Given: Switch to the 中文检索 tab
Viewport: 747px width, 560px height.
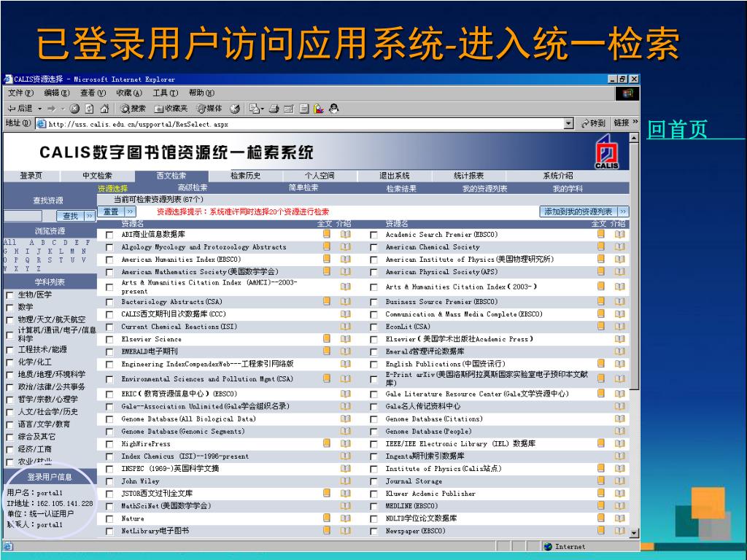Looking at the screenshot, I should [x=97, y=176].
